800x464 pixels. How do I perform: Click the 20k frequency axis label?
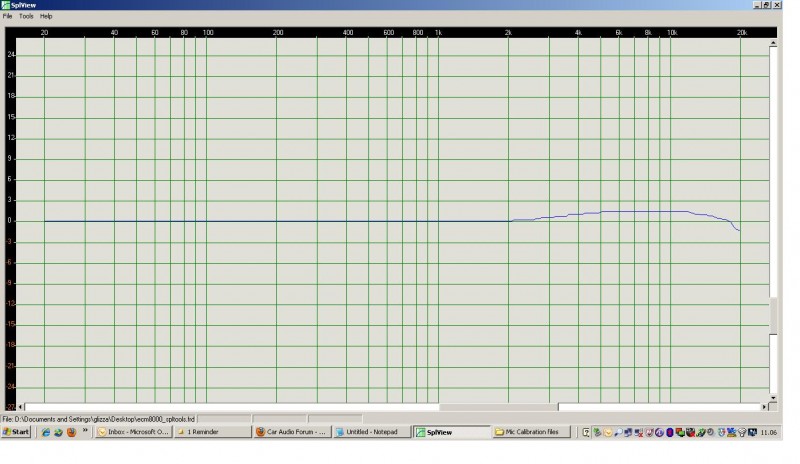pos(742,33)
